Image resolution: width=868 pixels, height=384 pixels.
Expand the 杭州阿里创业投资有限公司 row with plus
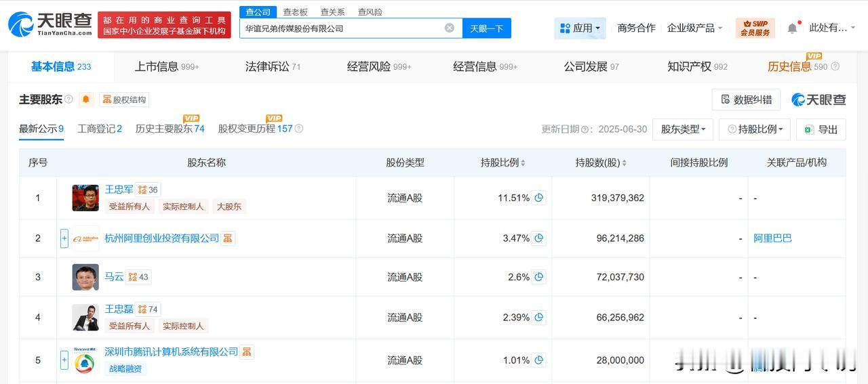coord(64,238)
